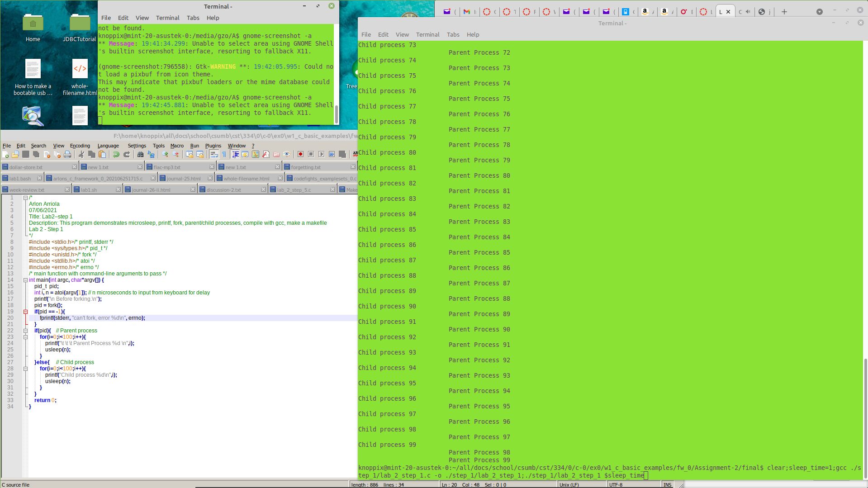This screenshot has width=868, height=488.
Task: Open the JDBCTutorial folder on desktop
Action: [x=80, y=28]
